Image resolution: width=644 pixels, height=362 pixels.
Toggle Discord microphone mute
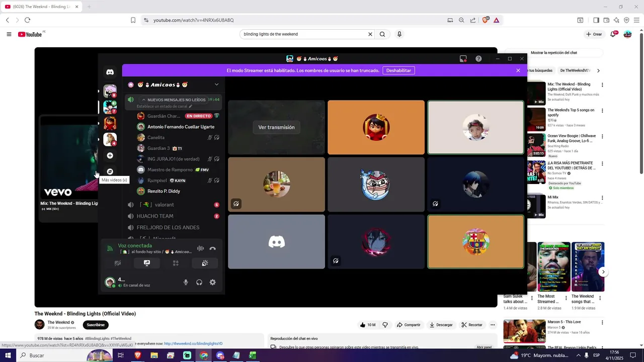186,283
